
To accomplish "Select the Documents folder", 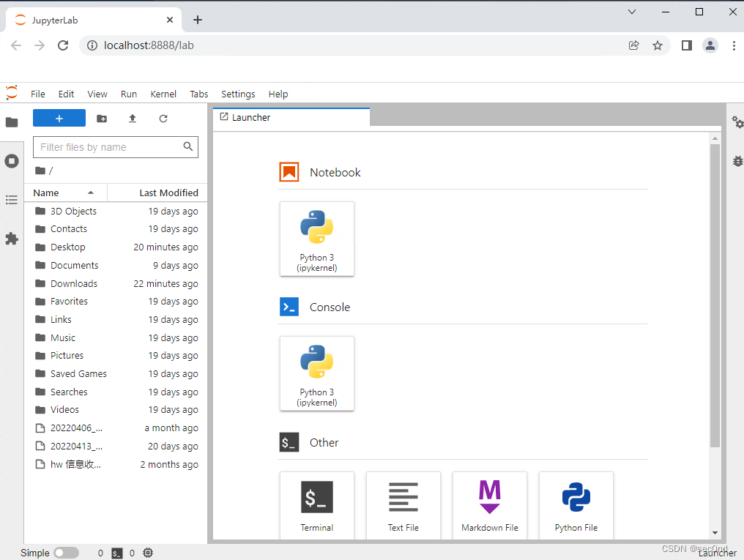I will click(x=116, y=266).
